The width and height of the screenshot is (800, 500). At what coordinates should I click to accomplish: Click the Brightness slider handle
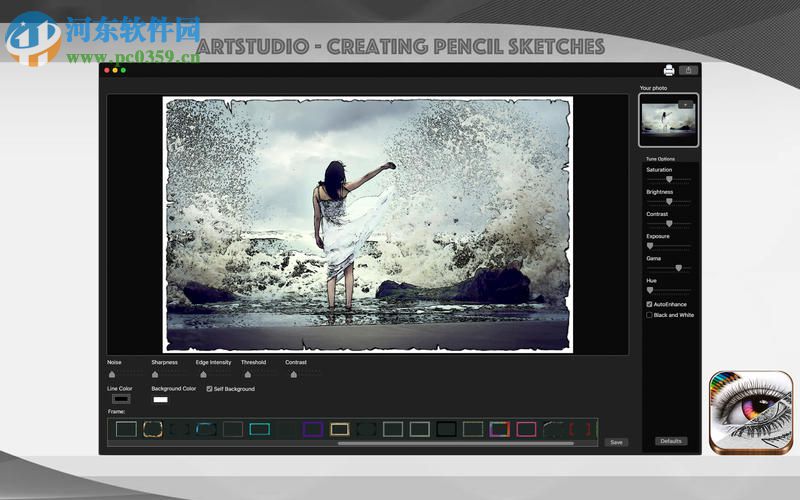coord(669,202)
